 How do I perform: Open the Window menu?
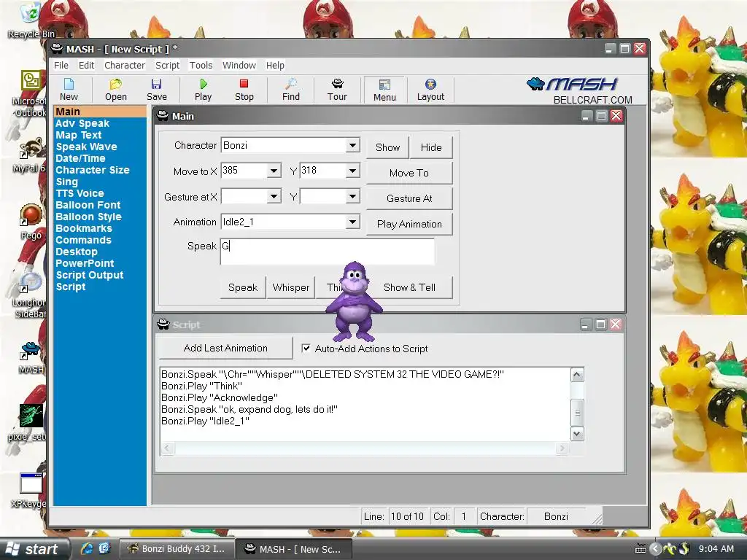click(239, 65)
